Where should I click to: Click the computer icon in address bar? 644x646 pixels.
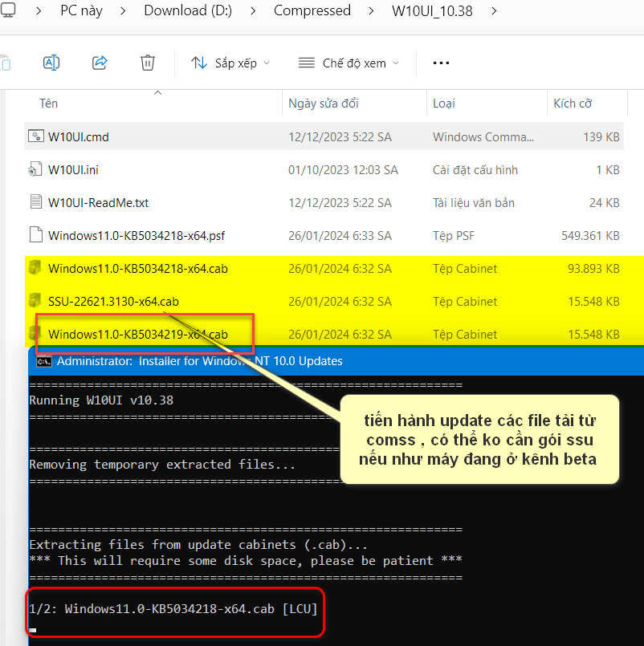tap(8, 10)
